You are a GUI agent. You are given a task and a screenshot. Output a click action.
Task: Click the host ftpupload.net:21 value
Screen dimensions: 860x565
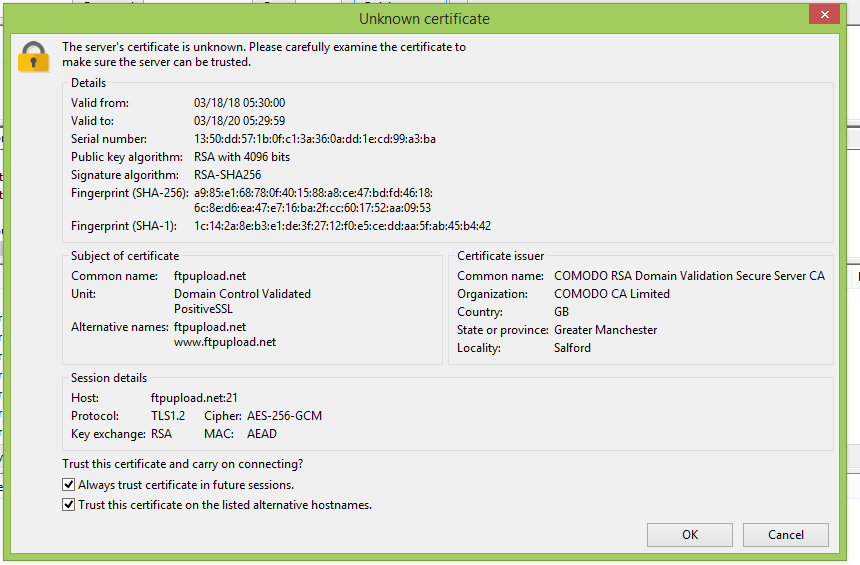pyautogui.click(x=194, y=398)
